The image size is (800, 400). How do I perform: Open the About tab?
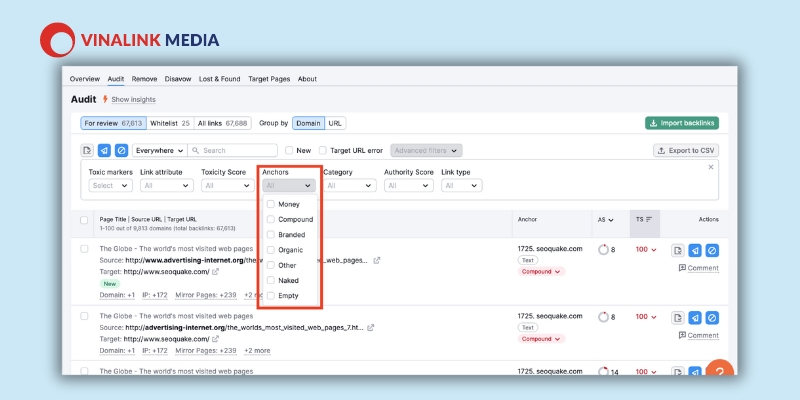[x=307, y=79]
